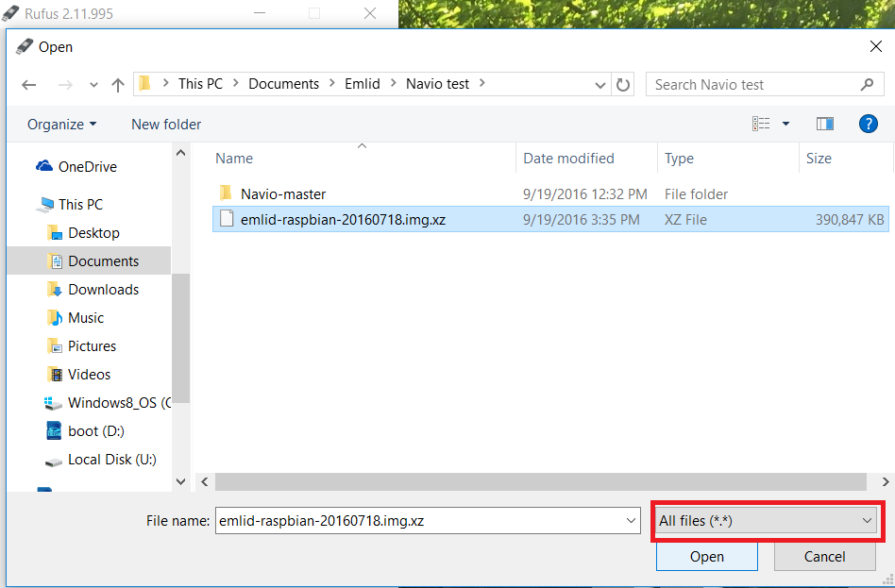Go forward using the forward arrow
The width and height of the screenshot is (895, 588).
(x=65, y=85)
